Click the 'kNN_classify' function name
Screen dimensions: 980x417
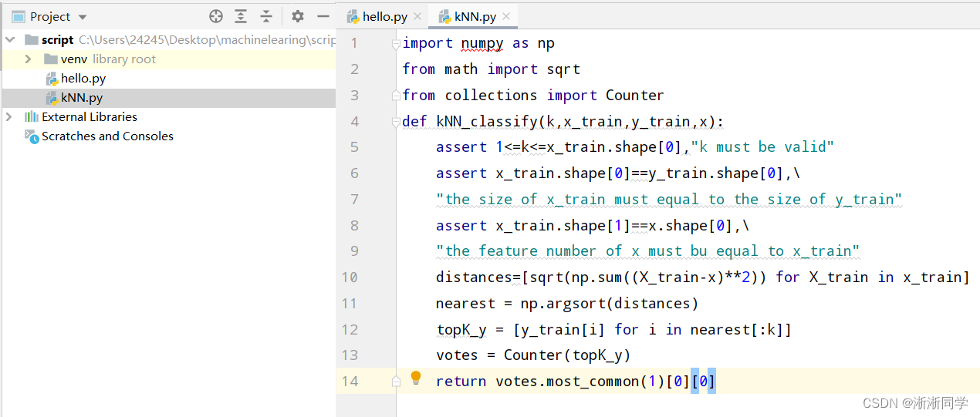pos(486,122)
